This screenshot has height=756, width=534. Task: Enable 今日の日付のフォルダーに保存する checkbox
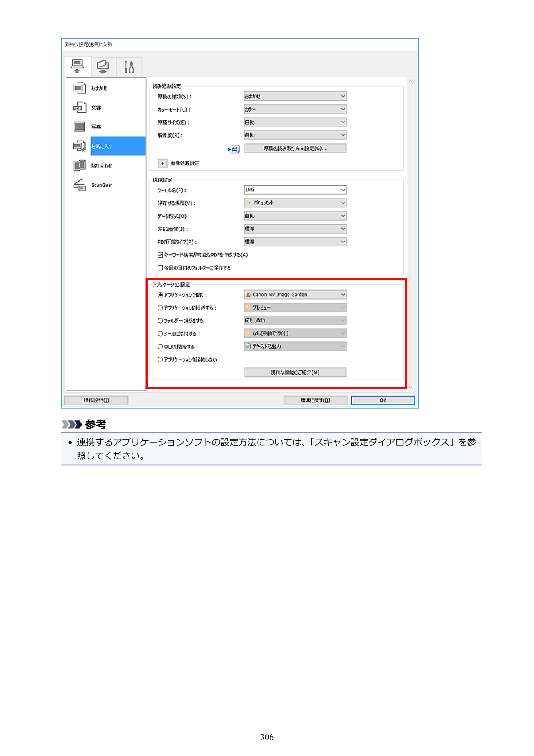tap(160, 268)
